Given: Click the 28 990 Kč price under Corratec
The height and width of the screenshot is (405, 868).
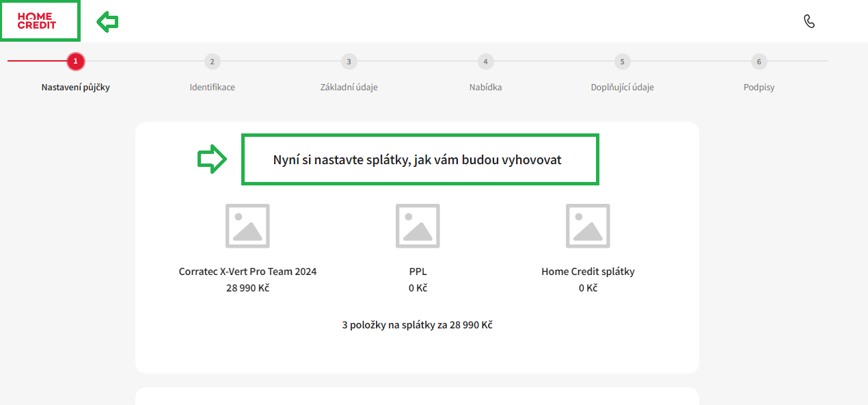Looking at the screenshot, I should pyautogui.click(x=247, y=288).
